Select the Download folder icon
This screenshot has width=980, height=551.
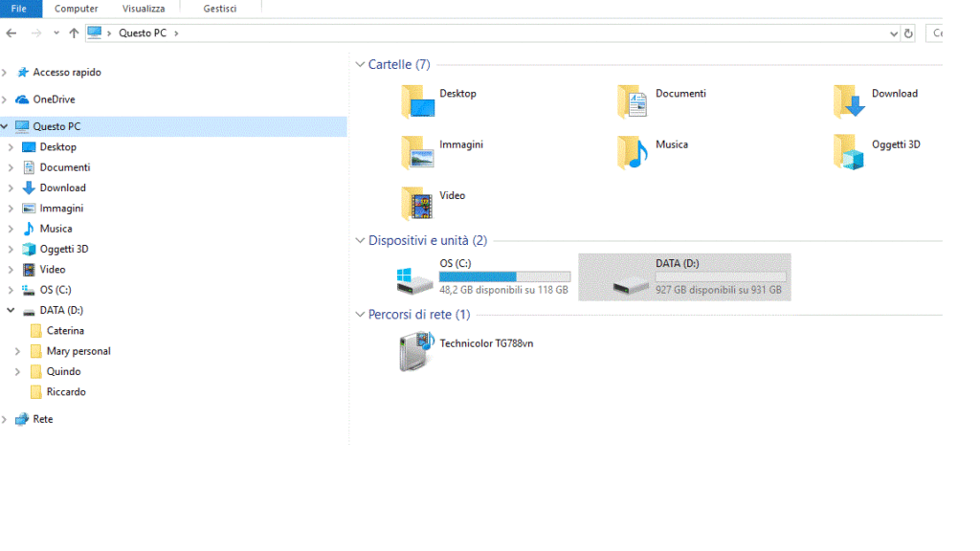[x=849, y=101]
